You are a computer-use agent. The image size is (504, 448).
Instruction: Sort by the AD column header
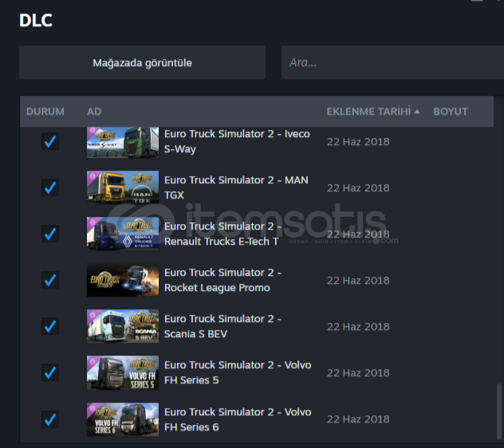click(x=94, y=112)
